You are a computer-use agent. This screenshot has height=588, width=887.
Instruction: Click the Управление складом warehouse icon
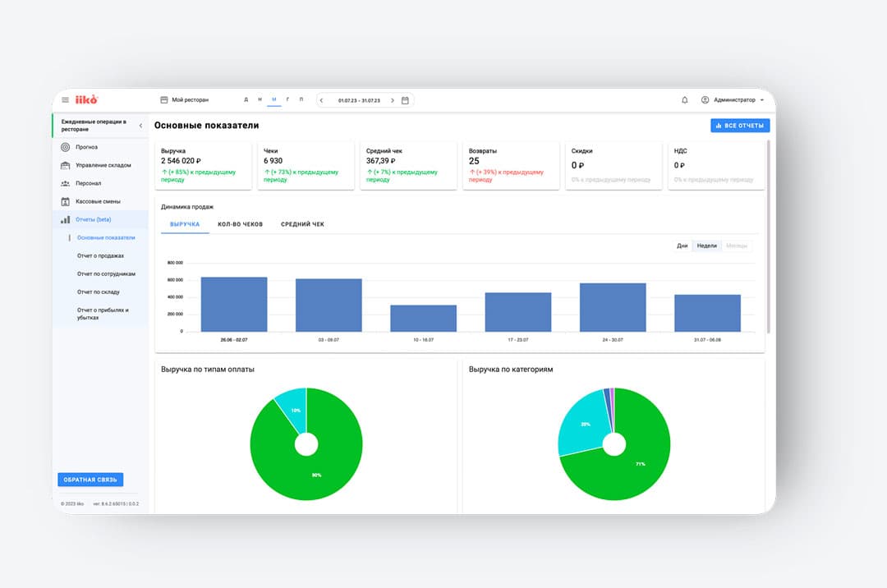66,165
